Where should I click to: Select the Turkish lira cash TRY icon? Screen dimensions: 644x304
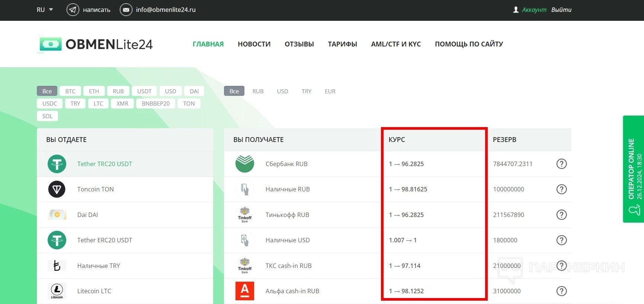[57, 266]
